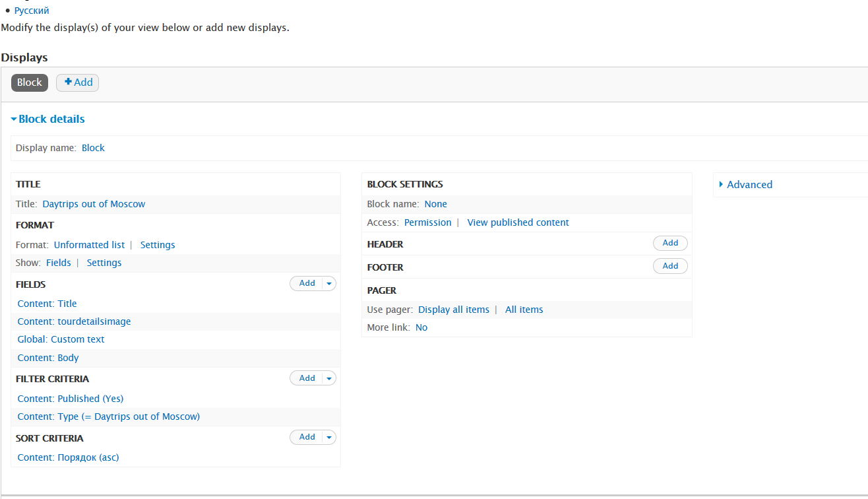Open the Fields Add dropdown arrow
Image resolution: width=868 pixels, height=499 pixels.
pyautogui.click(x=329, y=283)
